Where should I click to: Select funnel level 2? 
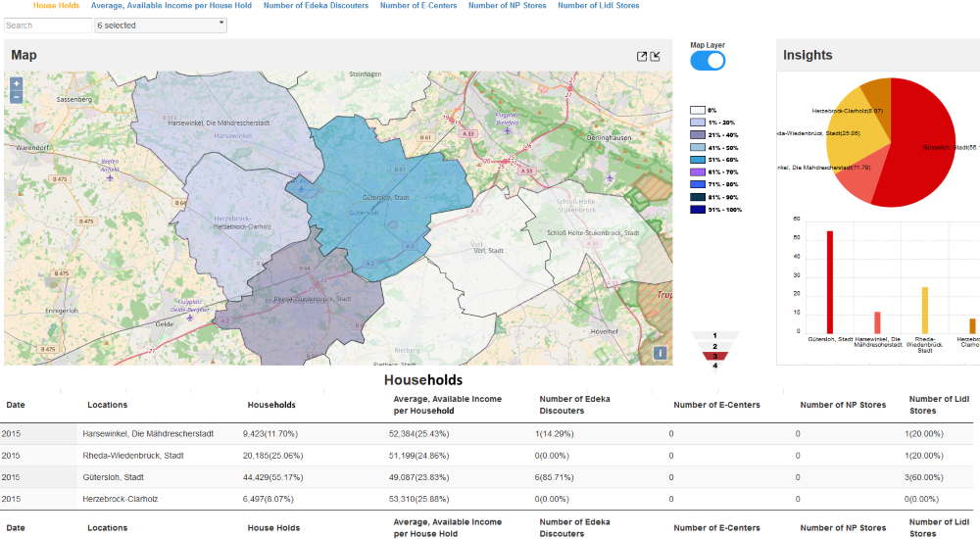click(x=715, y=346)
